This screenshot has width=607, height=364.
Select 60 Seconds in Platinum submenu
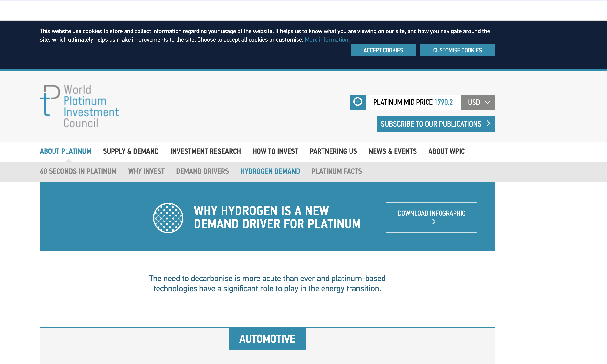point(78,171)
